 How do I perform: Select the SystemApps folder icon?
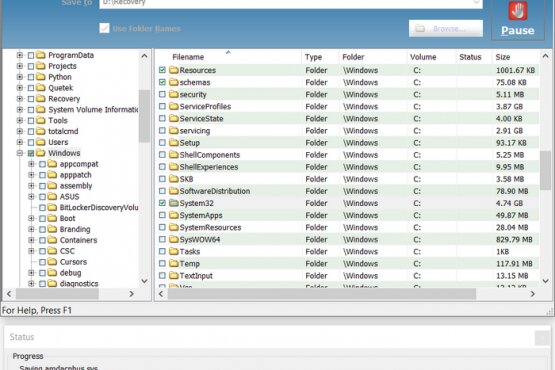tap(173, 215)
